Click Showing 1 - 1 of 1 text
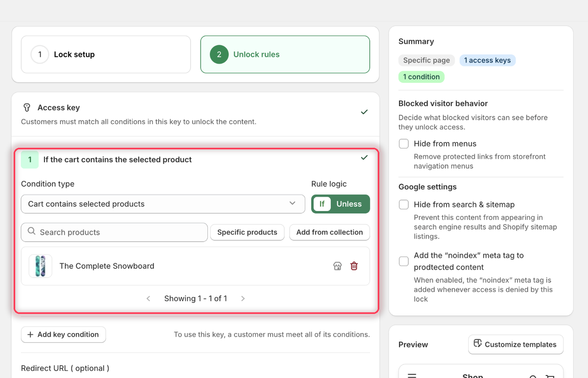The width and height of the screenshot is (588, 378). (196, 299)
